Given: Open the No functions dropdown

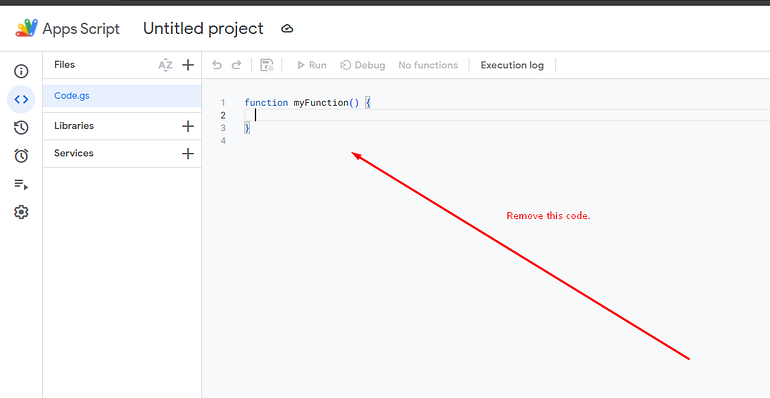Looking at the screenshot, I should [x=428, y=65].
